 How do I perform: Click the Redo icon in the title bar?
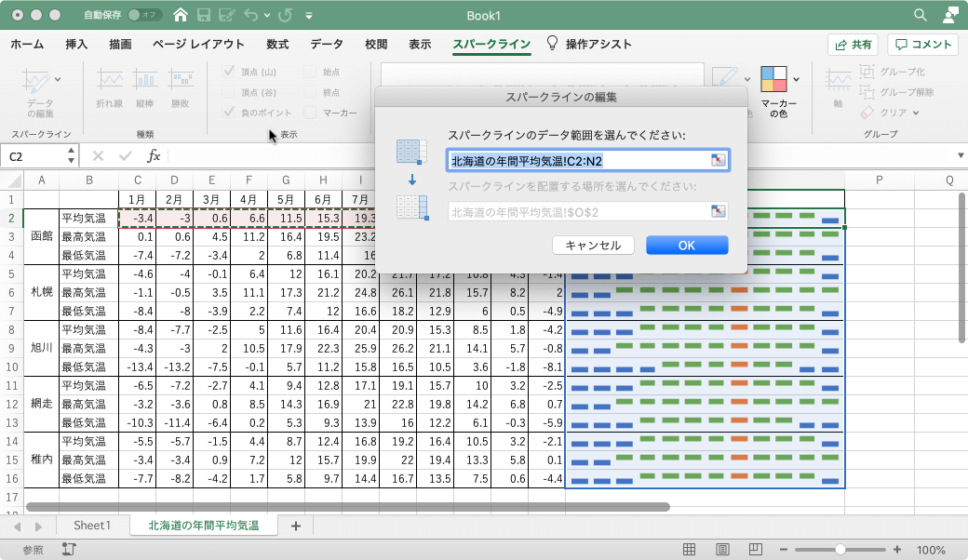point(285,15)
